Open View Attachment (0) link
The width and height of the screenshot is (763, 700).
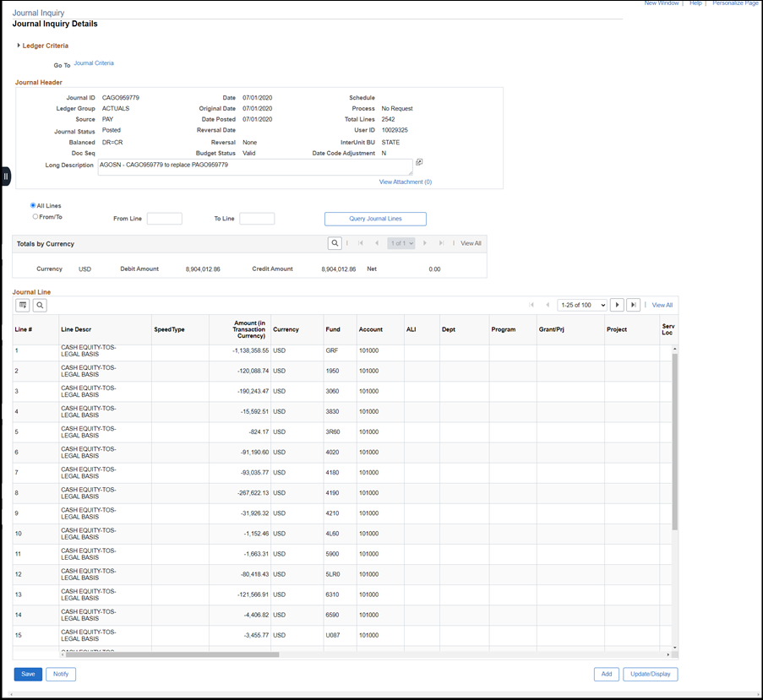pyautogui.click(x=406, y=182)
